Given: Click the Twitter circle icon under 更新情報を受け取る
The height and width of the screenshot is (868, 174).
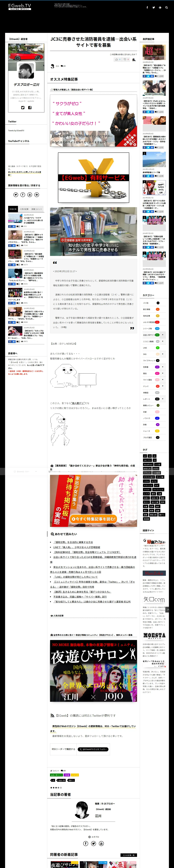Looking at the screenshot, I should coord(16,194).
